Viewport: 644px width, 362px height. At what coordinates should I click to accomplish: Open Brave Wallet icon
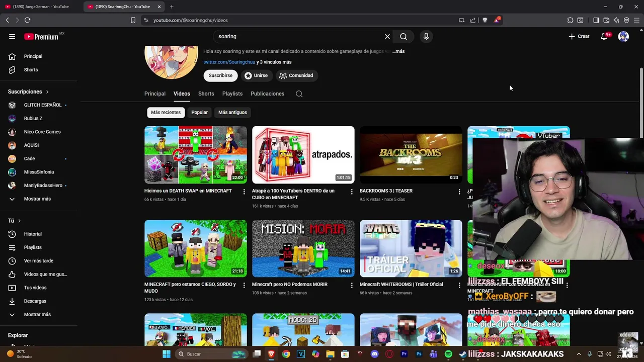coord(606,20)
